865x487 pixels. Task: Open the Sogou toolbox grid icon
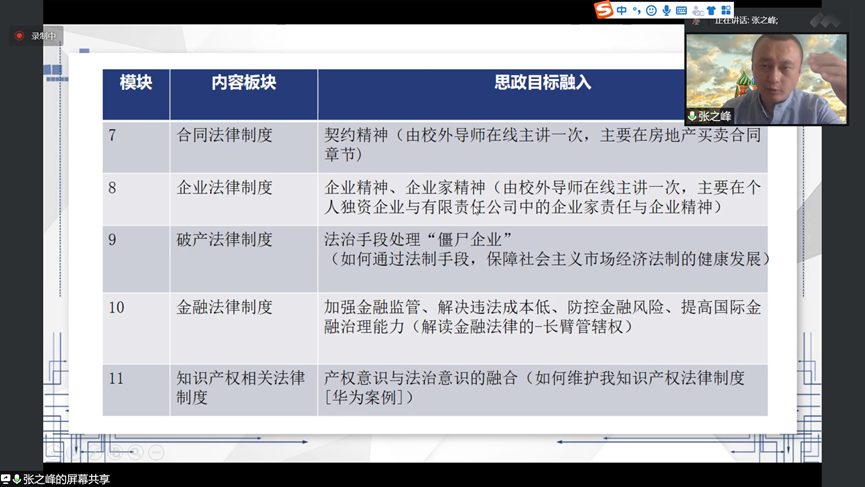tap(726, 10)
